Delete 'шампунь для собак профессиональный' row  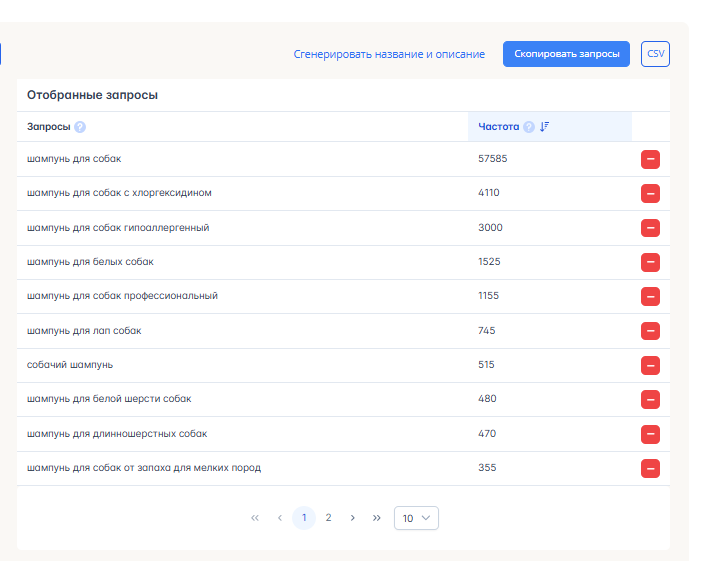(650, 296)
